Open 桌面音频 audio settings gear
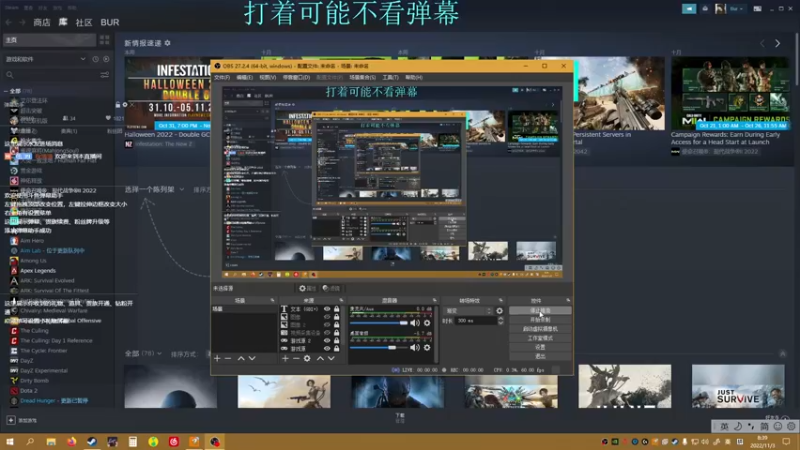This screenshot has width=800, height=450. tap(427, 347)
